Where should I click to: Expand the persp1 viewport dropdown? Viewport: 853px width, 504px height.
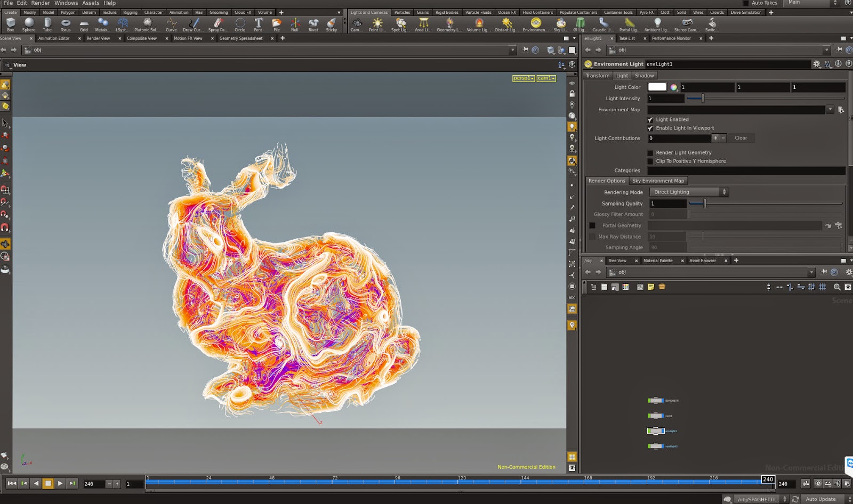point(523,78)
